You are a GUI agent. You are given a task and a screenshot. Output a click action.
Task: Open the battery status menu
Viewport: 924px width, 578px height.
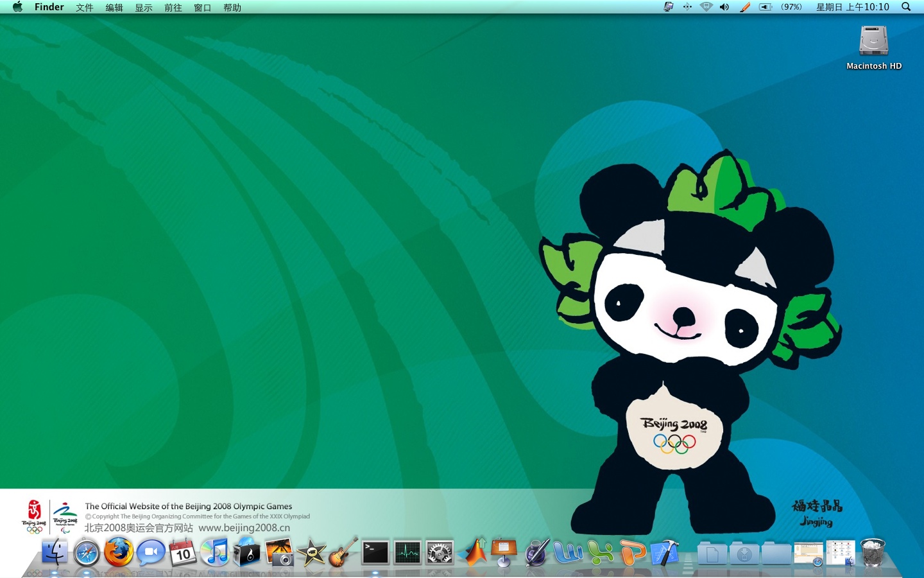coord(766,7)
